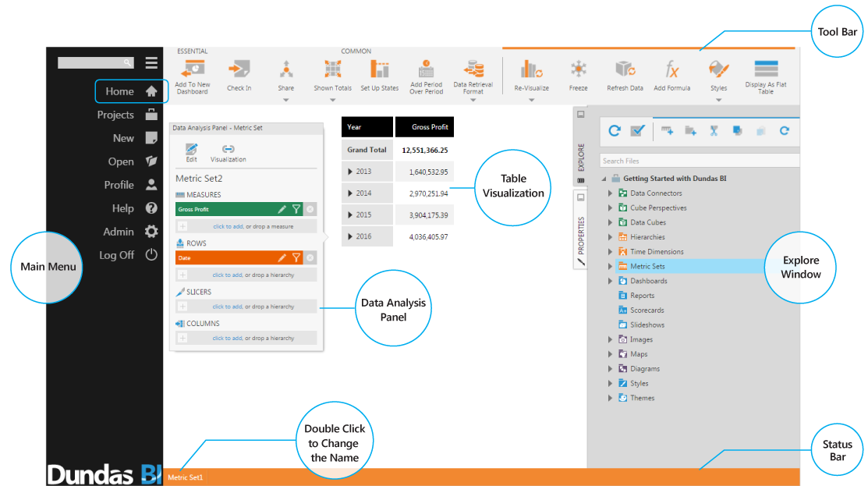Open Re-Visualize dropdown arrow
This screenshot has height=486, width=868.
tap(531, 100)
